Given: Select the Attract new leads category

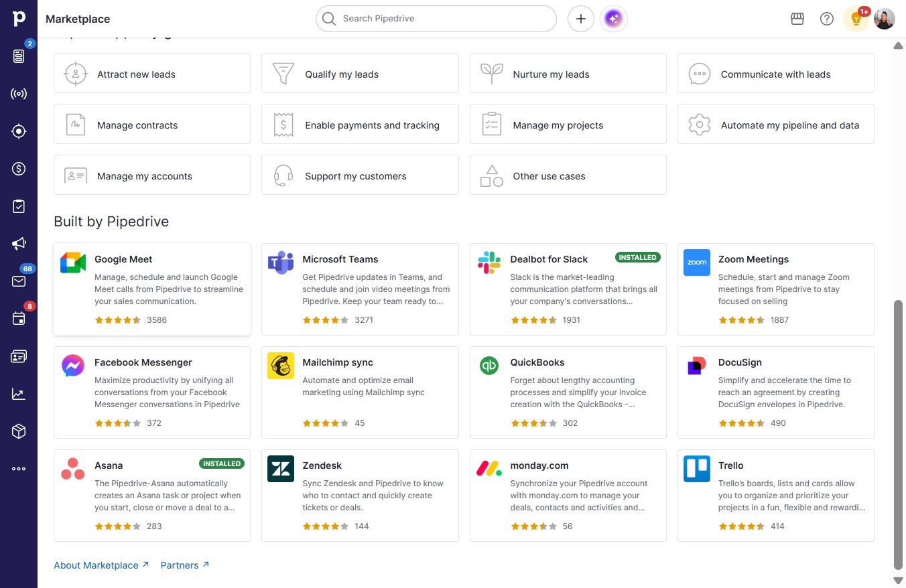Looking at the screenshot, I should (152, 73).
